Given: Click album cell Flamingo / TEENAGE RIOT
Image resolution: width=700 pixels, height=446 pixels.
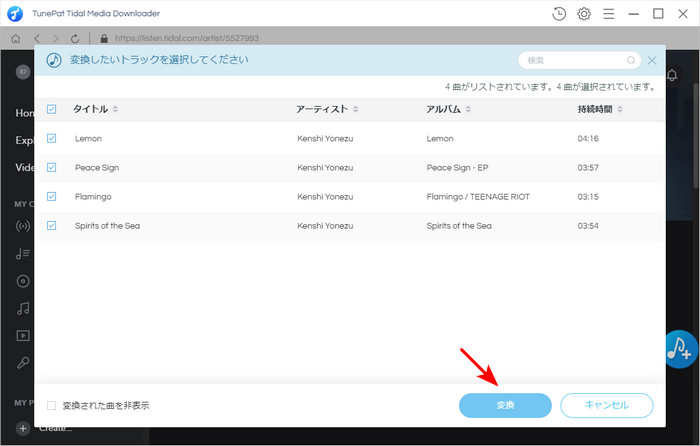Looking at the screenshot, I should tap(478, 197).
